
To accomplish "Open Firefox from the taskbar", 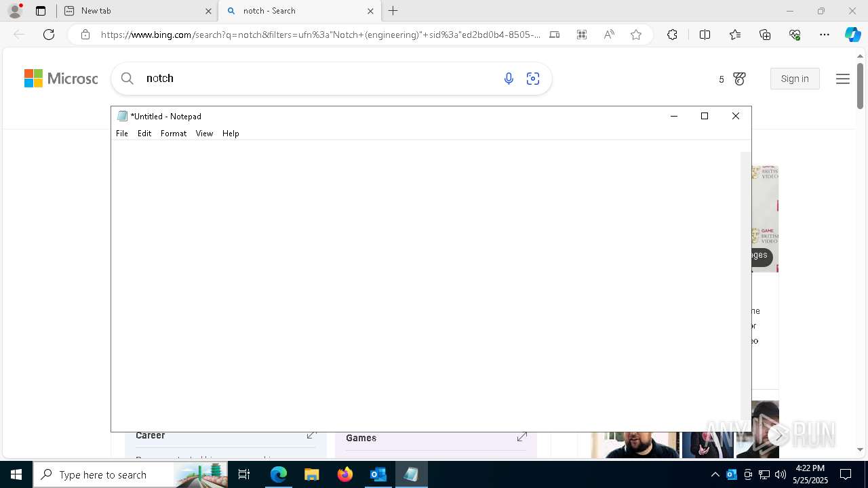I will click(x=345, y=474).
